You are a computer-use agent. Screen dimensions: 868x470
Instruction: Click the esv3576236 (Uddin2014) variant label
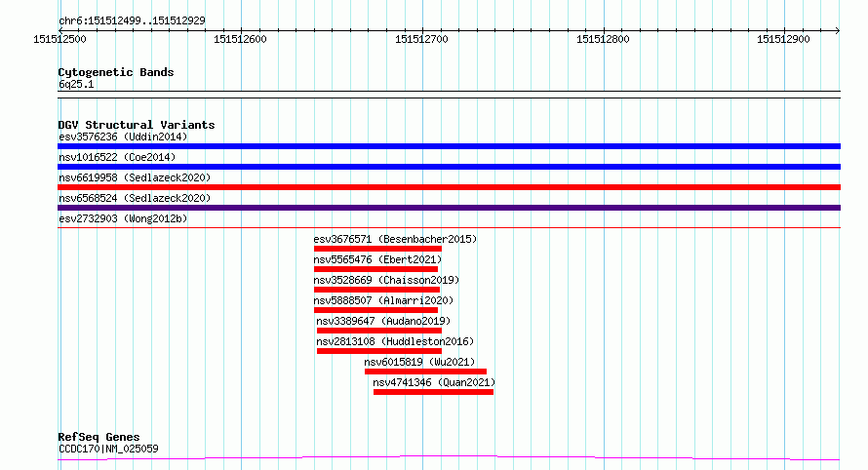point(123,137)
